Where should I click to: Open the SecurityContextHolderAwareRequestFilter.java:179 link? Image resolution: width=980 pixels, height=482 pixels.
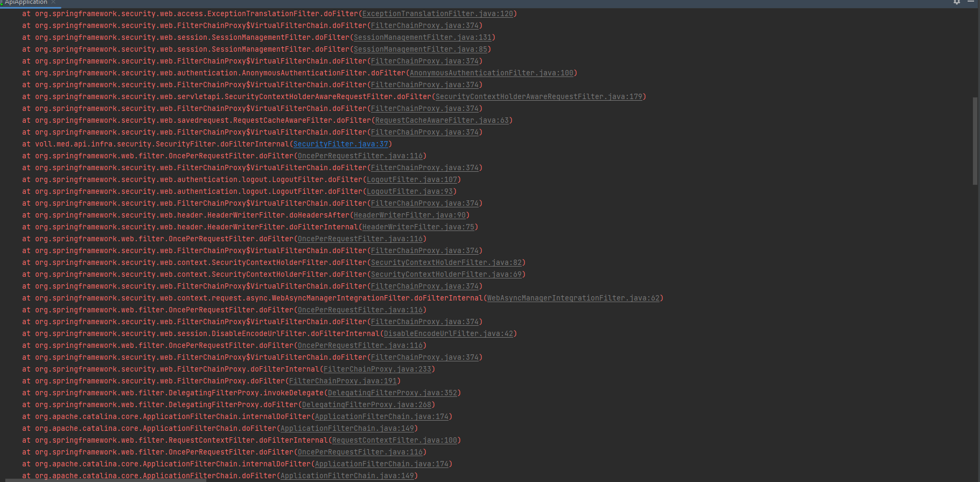click(539, 97)
